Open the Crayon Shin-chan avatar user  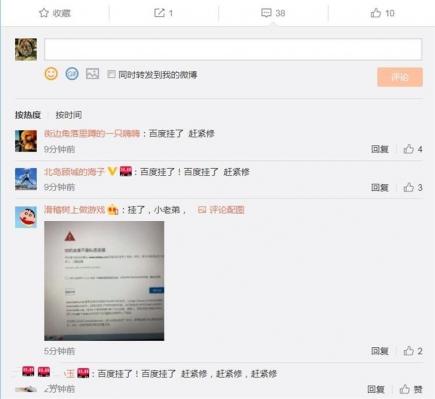pos(26,217)
